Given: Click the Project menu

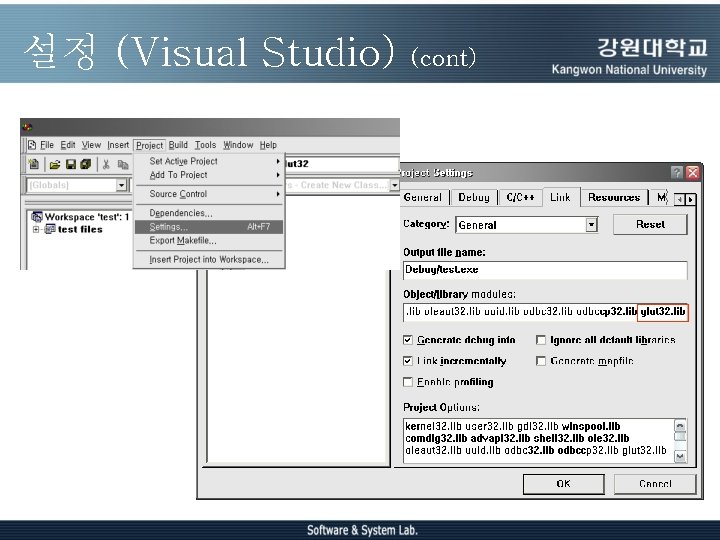Looking at the screenshot, I should (149, 146).
